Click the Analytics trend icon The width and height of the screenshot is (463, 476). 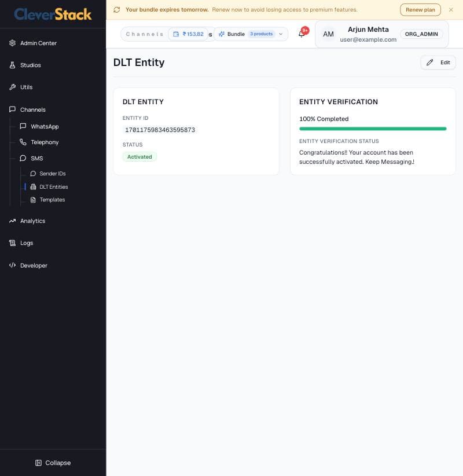click(12, 221)
